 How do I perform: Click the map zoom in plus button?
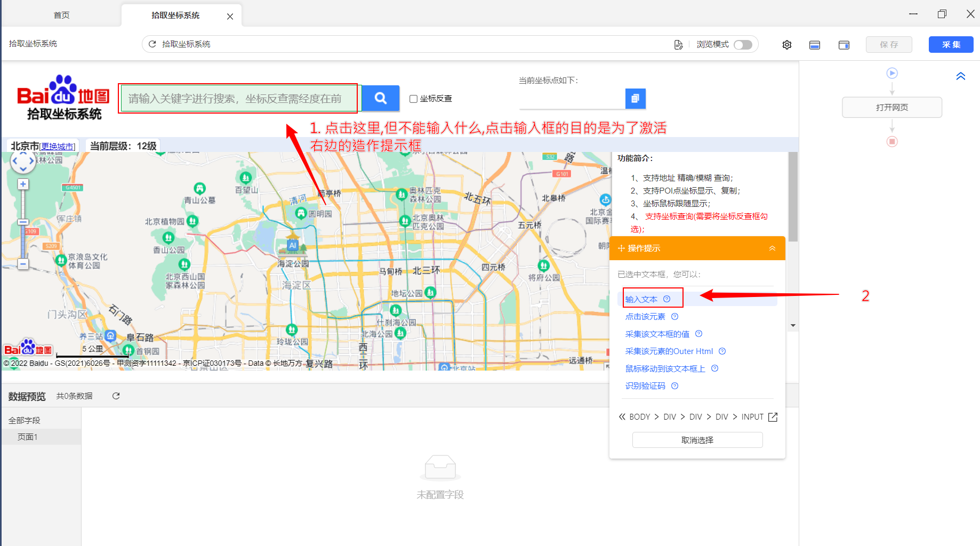[x=23, y=184]
